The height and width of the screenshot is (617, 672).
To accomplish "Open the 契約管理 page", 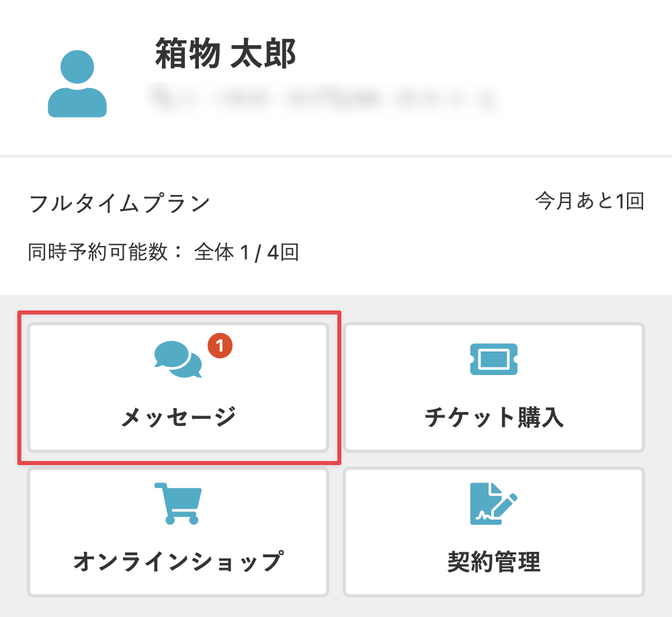I will tap(494, 532).
